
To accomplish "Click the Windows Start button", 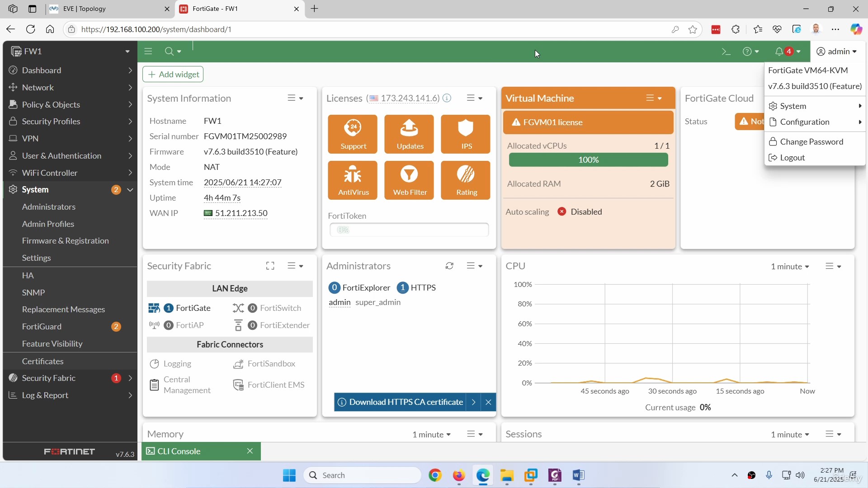I will 289,475.
